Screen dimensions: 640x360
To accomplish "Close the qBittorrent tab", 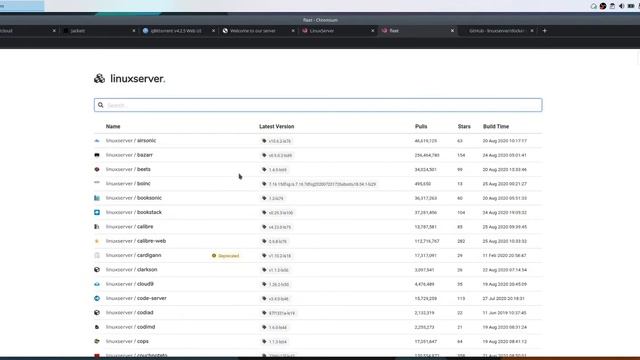I will click(x=213, y=31).
